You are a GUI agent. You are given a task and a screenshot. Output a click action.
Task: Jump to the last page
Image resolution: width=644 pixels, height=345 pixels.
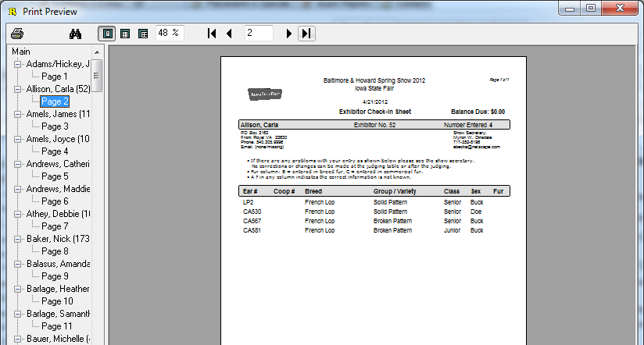point(306,34)
